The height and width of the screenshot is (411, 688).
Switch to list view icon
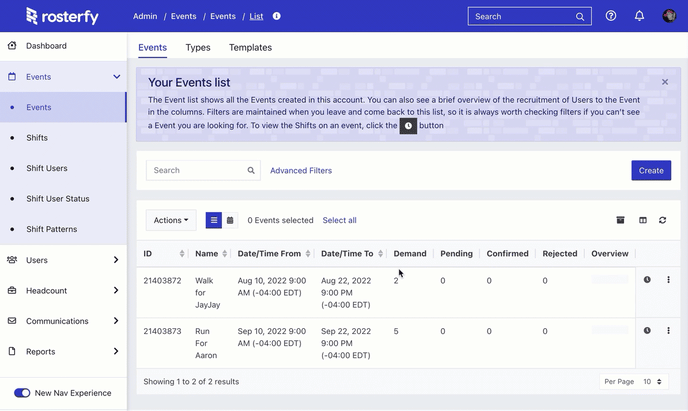pos(214,220)
